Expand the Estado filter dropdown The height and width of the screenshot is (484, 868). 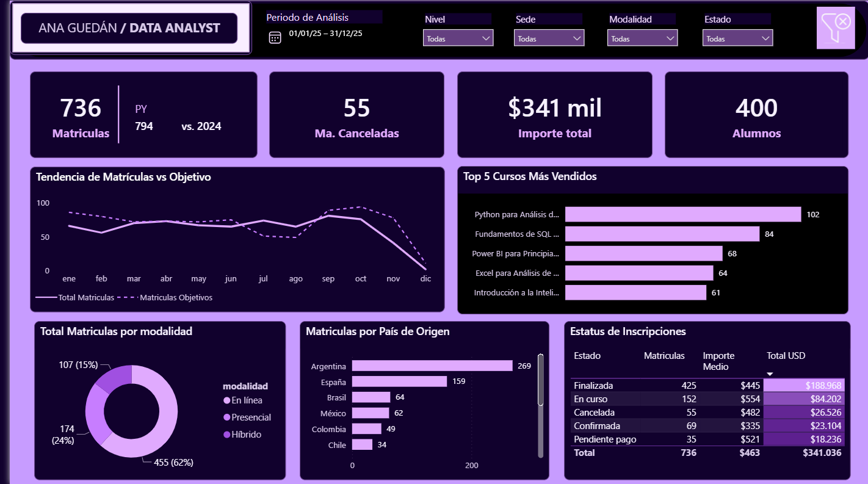point(737,38)
